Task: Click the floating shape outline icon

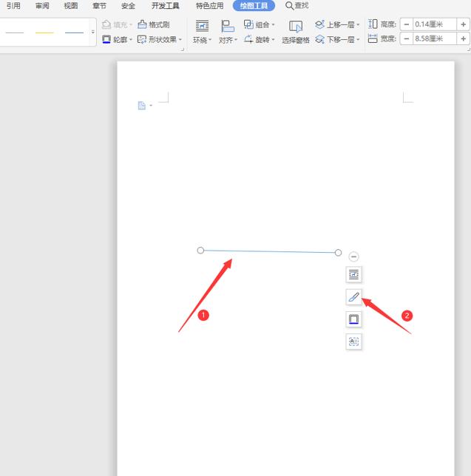Action: 353,319
